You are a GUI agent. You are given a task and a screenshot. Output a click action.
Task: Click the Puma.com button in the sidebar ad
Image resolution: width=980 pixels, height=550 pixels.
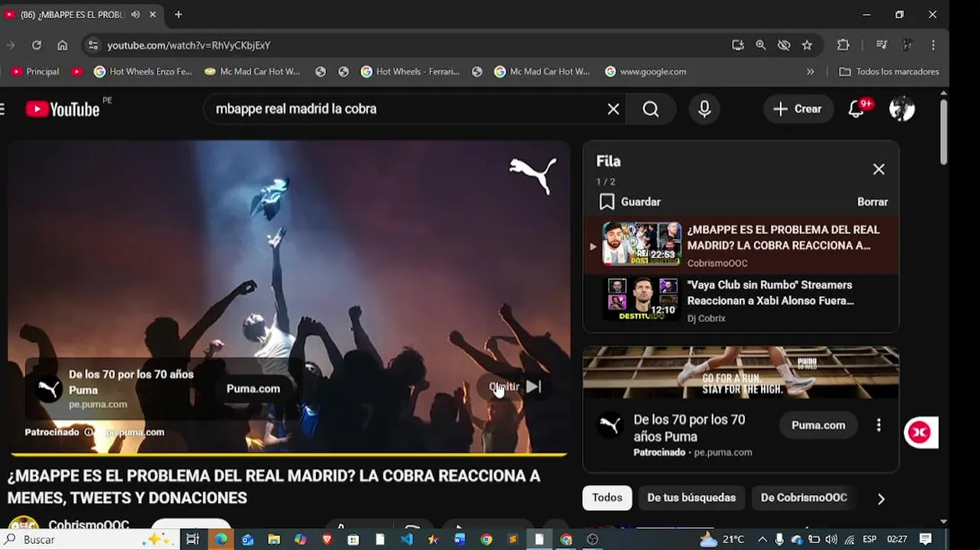pos(818,425)
